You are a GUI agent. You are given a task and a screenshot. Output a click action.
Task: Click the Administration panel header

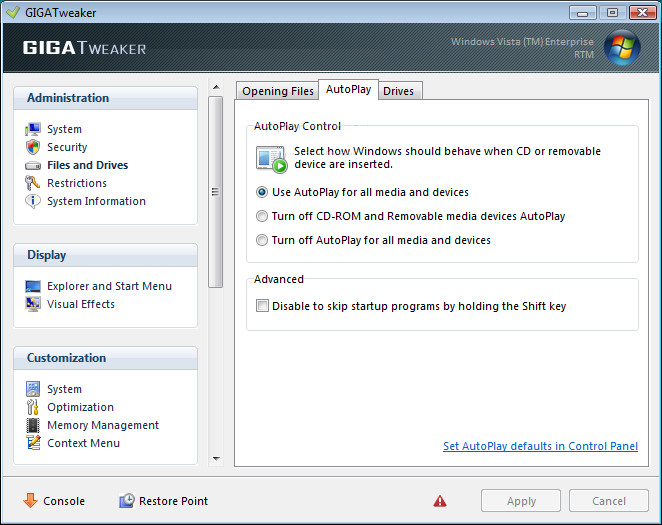point(106,98)
